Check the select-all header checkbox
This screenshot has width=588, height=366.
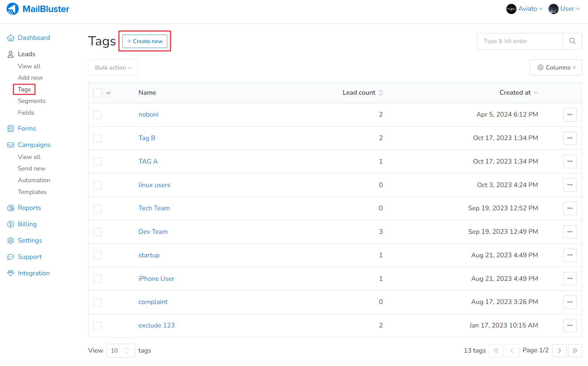coord(98,93)
